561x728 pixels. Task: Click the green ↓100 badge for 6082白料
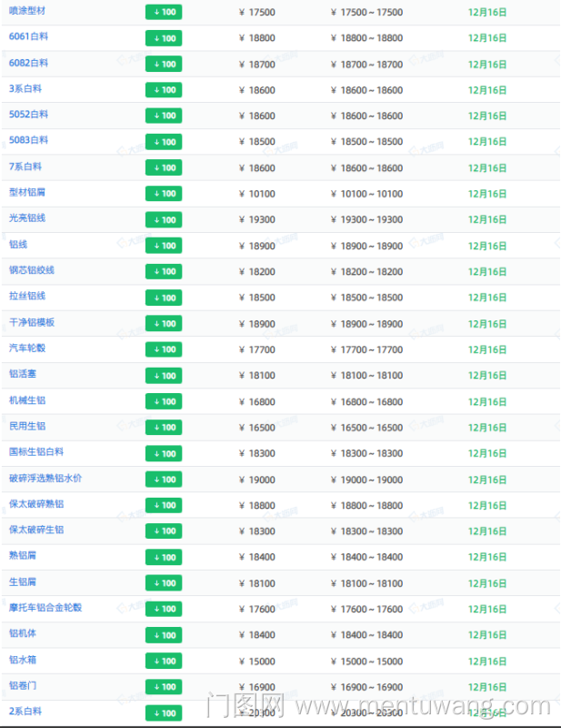point(164,64)
